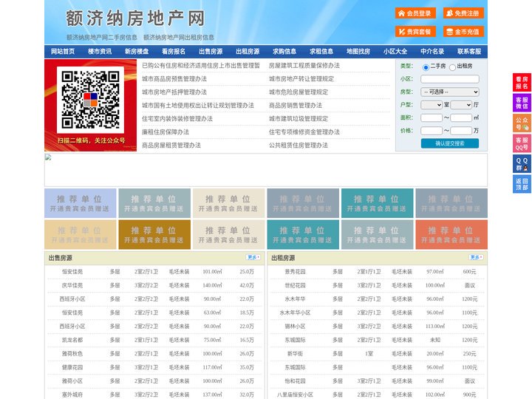Click the QQ群 blue sidebar icon
Viewport: 532px width, 399px height.
pyautogui.click(x=522, y=164)
